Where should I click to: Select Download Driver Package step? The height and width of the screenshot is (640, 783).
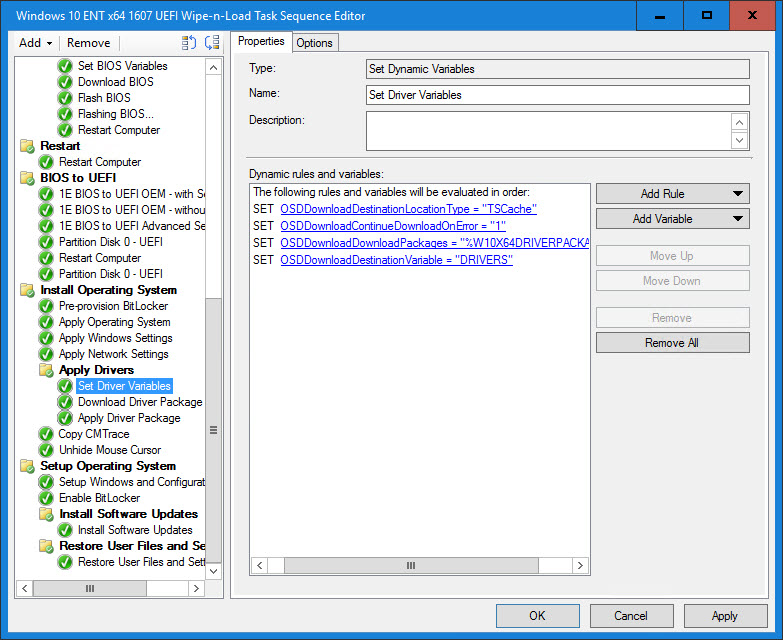pyautogui.click(x=140, y=402)
